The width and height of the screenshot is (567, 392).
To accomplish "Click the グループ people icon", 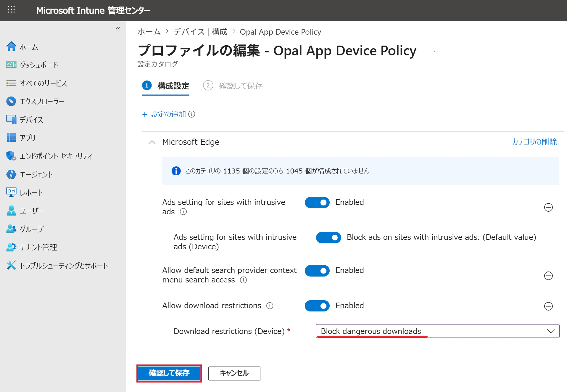I will click(x=11, y=229).
